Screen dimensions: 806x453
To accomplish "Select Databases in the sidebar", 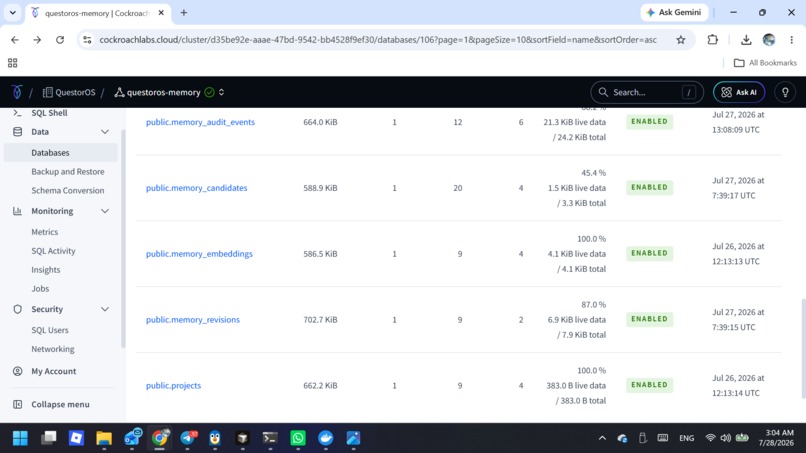I will point(61,153).
